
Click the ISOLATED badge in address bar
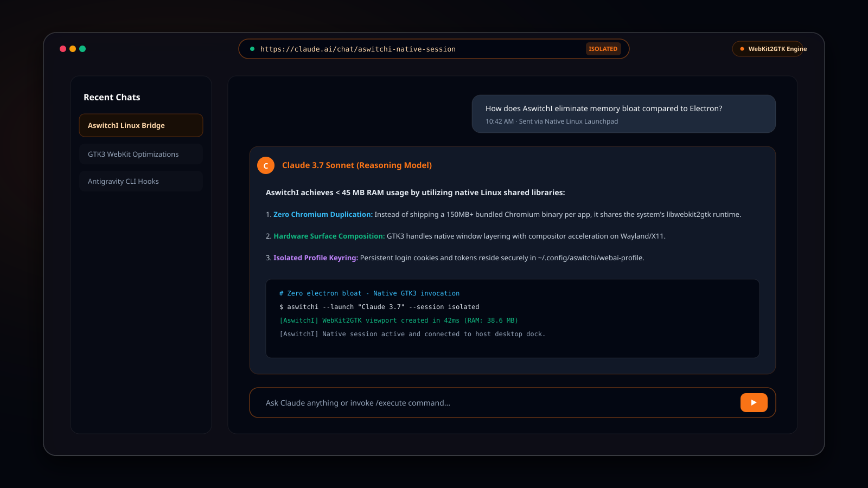coord(603,49)
